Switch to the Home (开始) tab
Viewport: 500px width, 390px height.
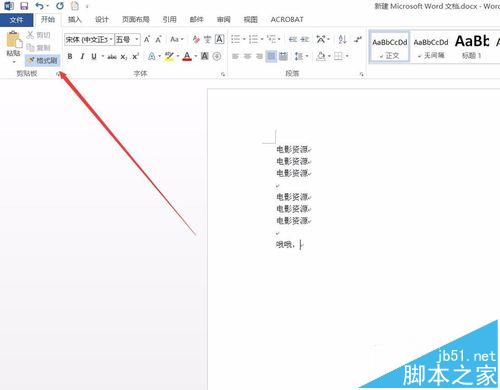[47, 20]
